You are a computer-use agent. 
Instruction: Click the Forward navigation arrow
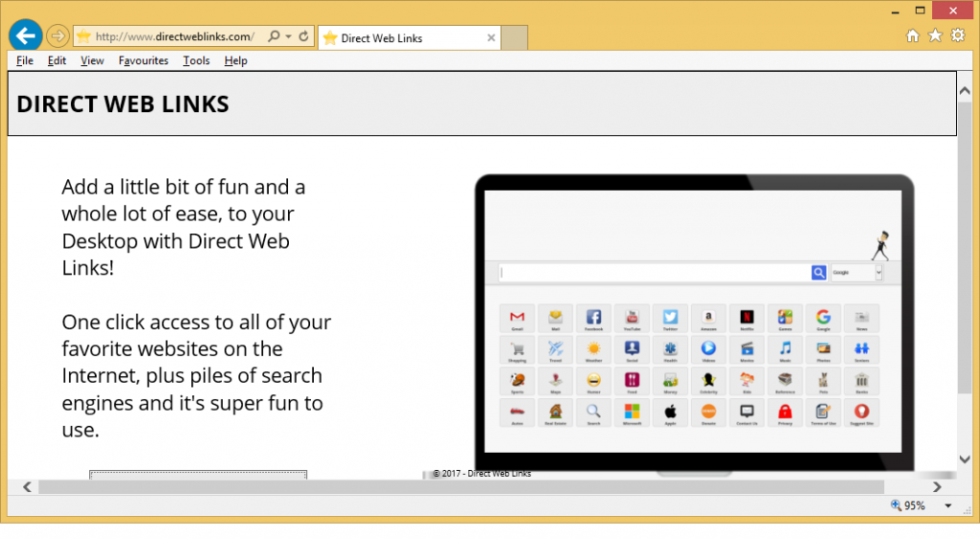click(x=57, y=37)
